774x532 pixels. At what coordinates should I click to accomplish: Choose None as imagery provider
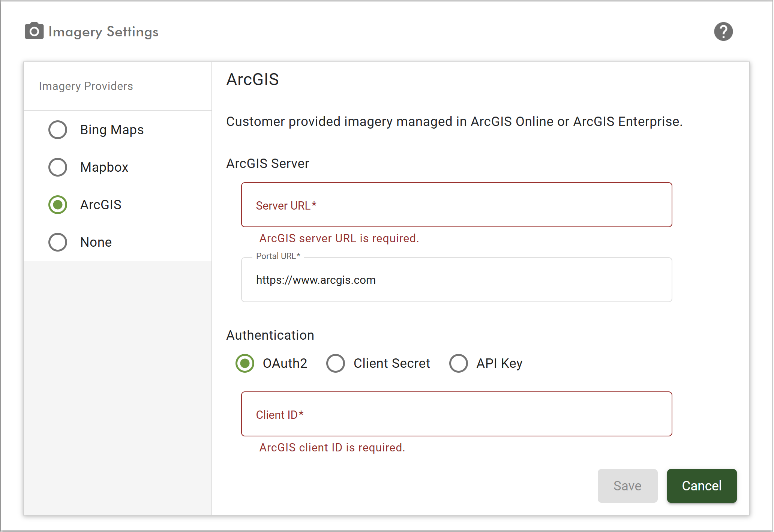tap(58, 242)
